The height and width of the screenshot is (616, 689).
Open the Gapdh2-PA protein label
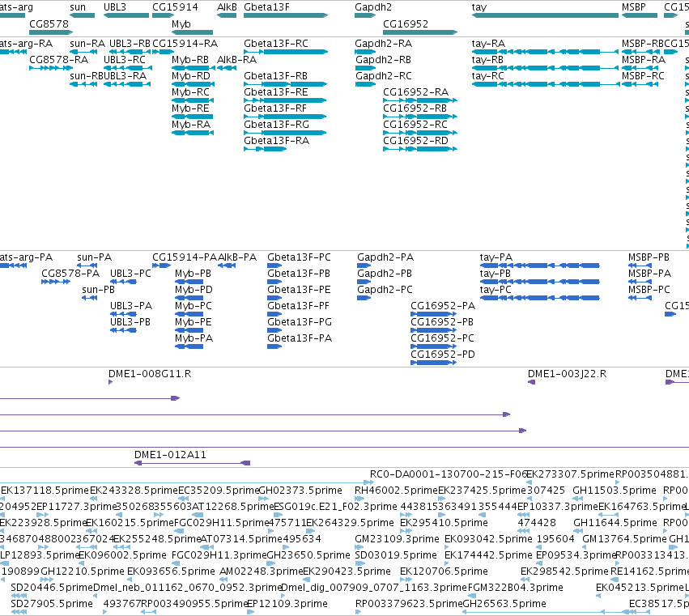385,257
